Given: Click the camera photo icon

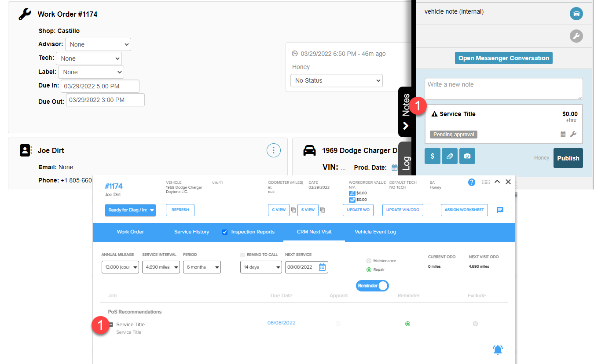Looking at the screenshot, I should pyautogui.click(x=467, y=156).
